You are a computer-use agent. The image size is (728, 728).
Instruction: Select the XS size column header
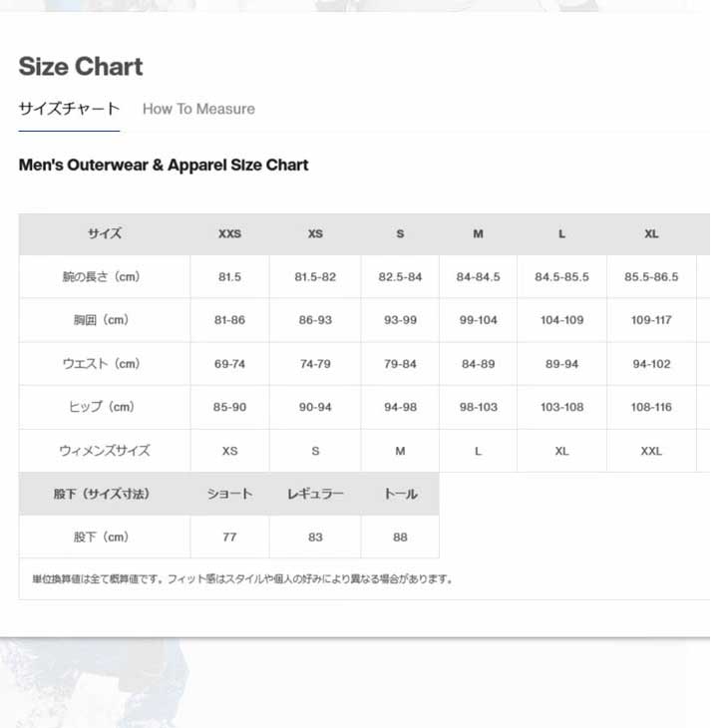[x=315, y=234]
